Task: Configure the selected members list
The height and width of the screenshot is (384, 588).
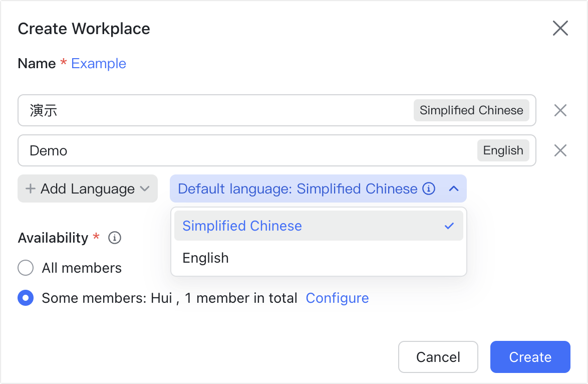Action: coord(337,298)
